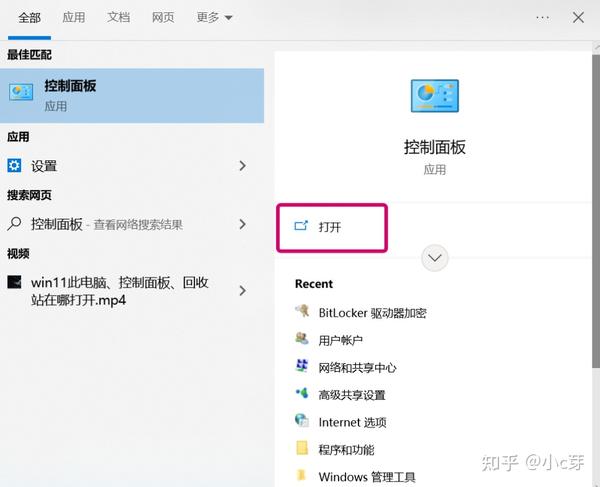Click the Control Panel icon in best match
The height and width of the screenshot is (487, 600).
tap(21, 92)
